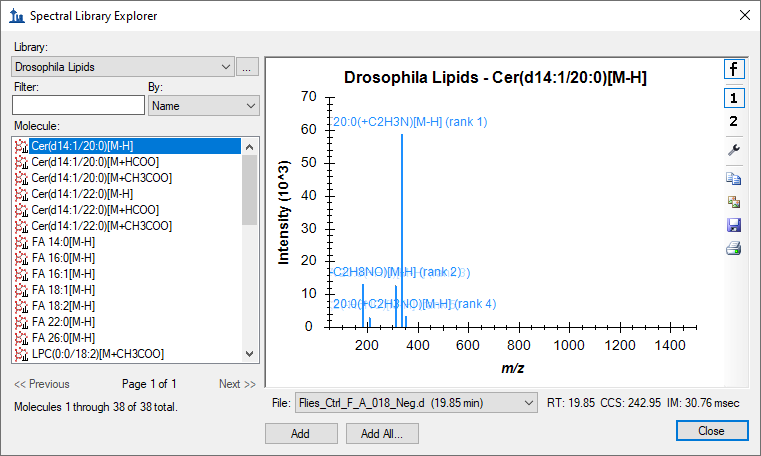Screen dimensions: 761x456
Task: Open the By Name dropdown
Action: coord(204,106)
